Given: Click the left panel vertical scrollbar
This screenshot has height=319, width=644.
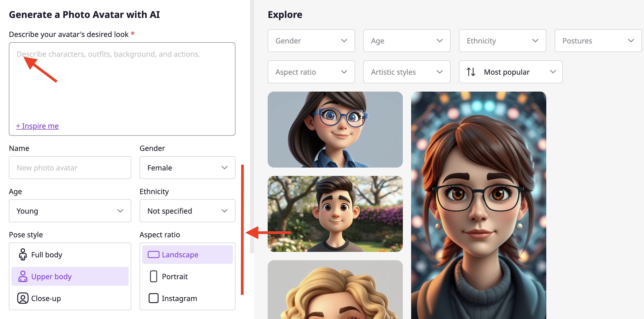Looking at the screenshot, I should pyautogui.click(x=252, y=130).
